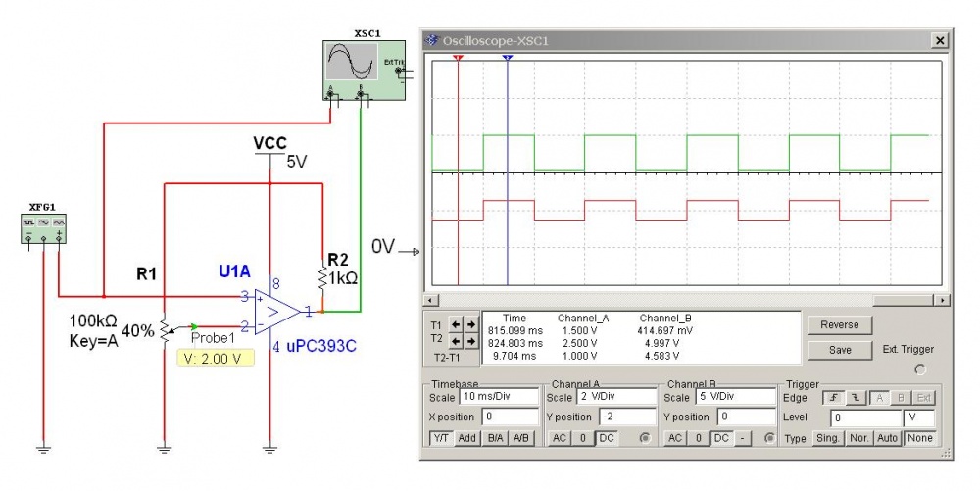The height and width of the screenshot is (491, 980).
Task: Open the XFG1 function generator icon
Action: pyautogui.click(x=43, y=224)
